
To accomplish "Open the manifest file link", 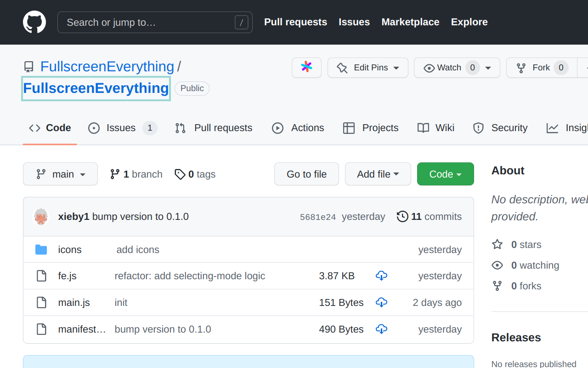I will pyautogui.click(x=82, y=329).
